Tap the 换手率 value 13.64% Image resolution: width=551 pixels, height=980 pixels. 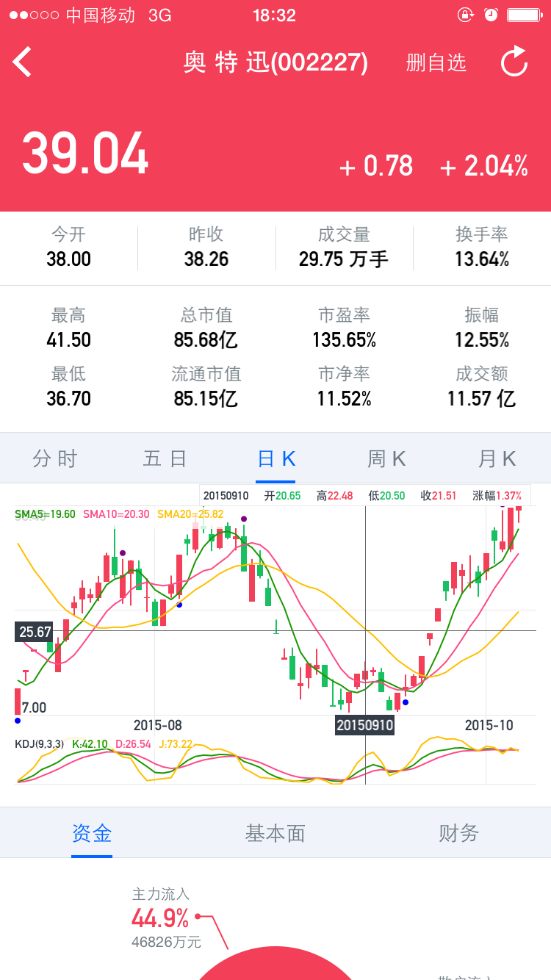pos(482,259)
